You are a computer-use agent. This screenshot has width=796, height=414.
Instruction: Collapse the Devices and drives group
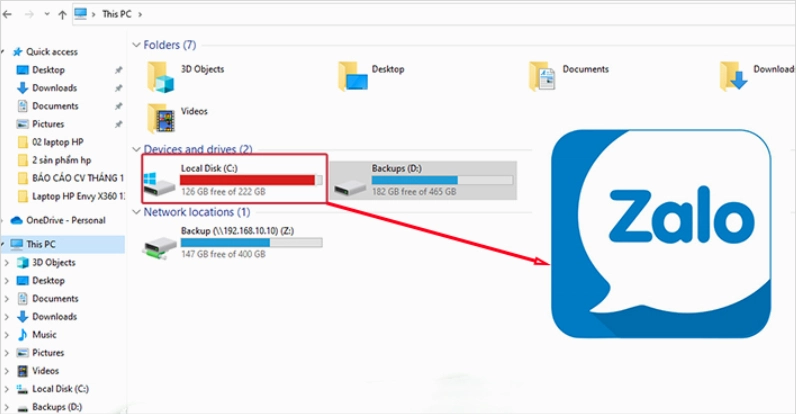point(137,149)
